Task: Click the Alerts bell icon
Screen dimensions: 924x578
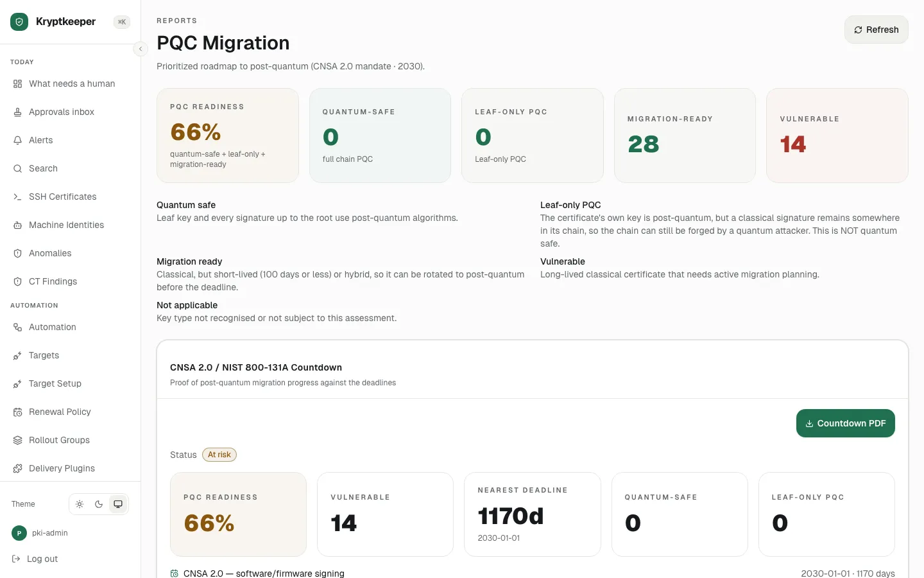Action: tap(18, 140)
